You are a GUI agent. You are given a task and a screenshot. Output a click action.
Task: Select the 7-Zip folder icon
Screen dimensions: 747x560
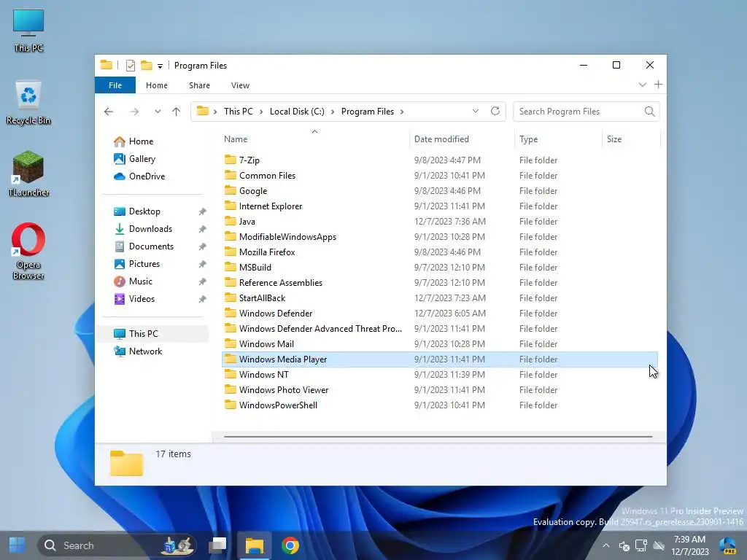[x=230, y=160]
